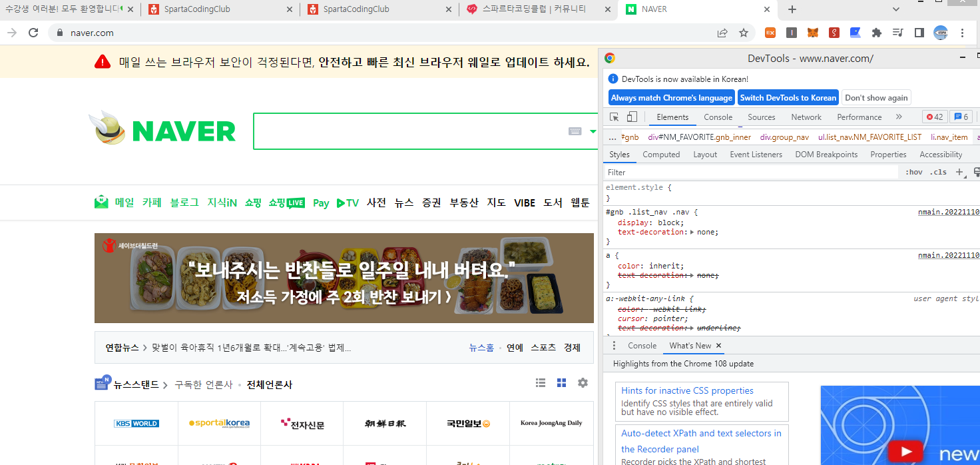Image resolution: width=980 pixels, height=465 pixels.
Task: Open the Chrome three-dot menu
Action: click(x=962, y=33)
